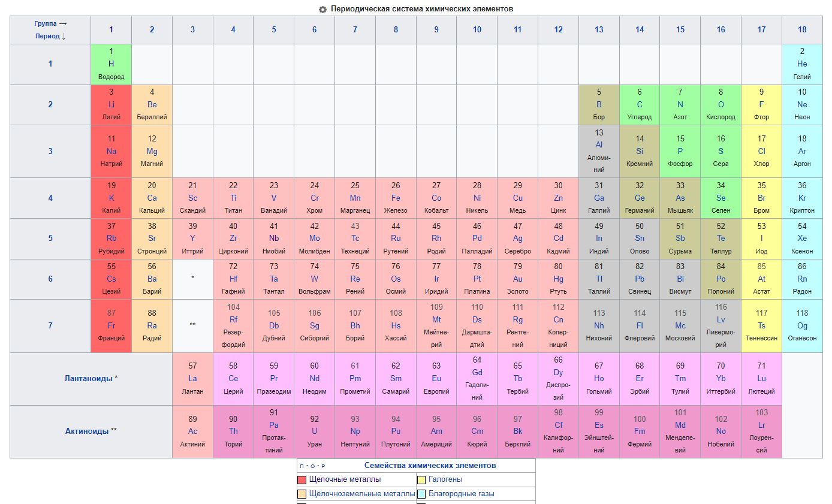832x504 pixels.
Task: Click the He symbol for Гелий
Action: [802, 64]
